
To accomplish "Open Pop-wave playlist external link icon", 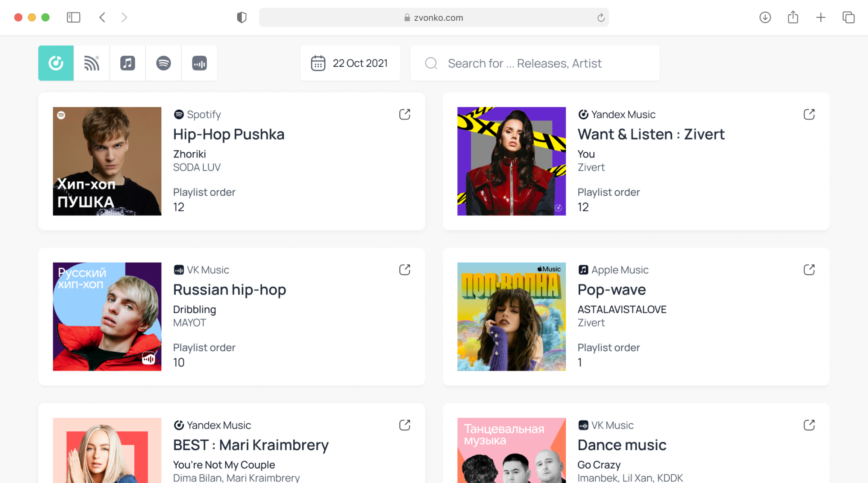I will 809,270.
